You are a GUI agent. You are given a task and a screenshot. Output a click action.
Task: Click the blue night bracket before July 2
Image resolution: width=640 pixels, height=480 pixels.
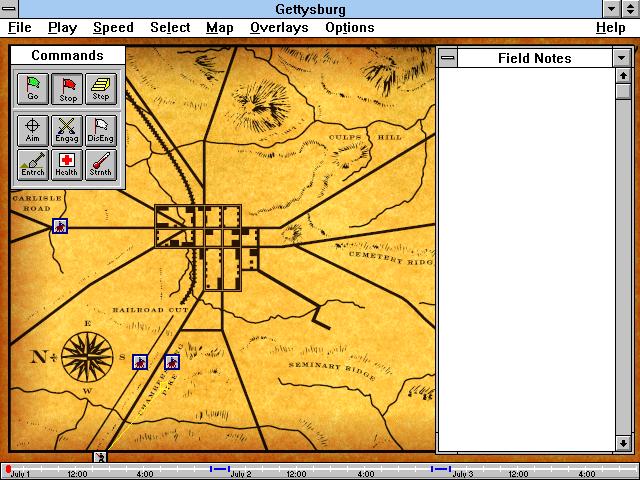tap(220, 469)
